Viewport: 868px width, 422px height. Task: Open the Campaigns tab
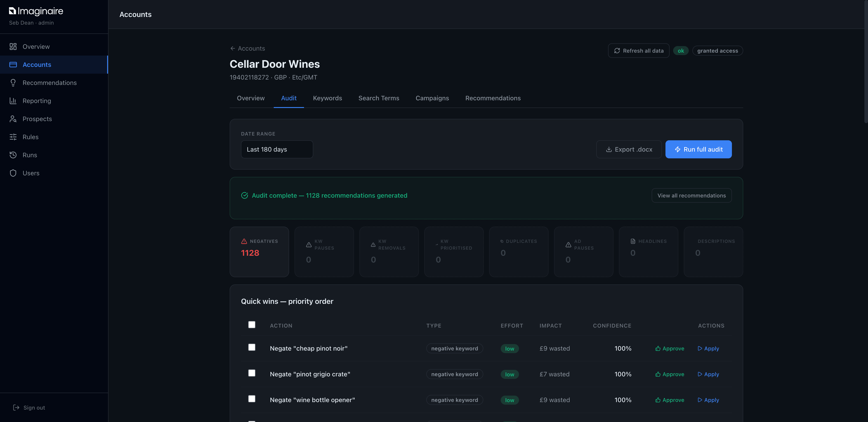[432, 98]
